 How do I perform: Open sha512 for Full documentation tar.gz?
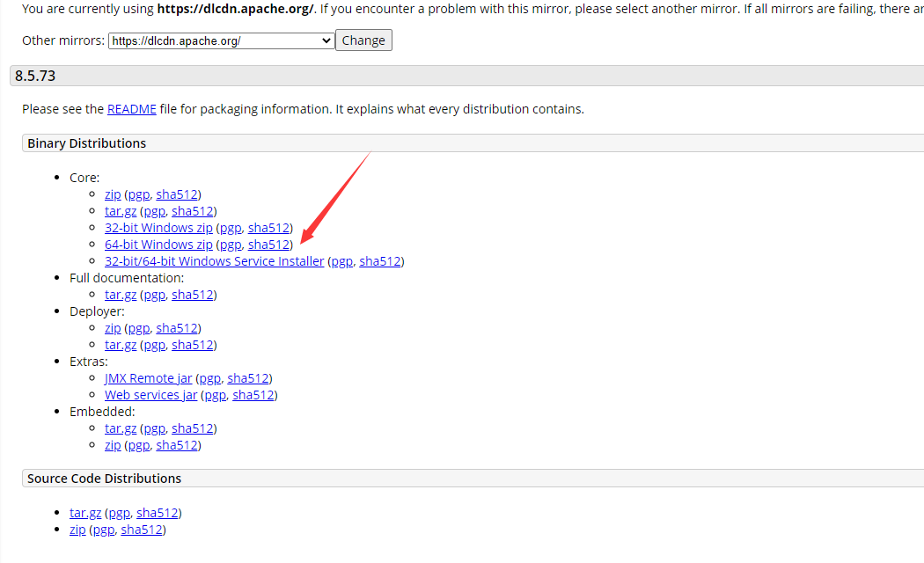tap(192, 295)
